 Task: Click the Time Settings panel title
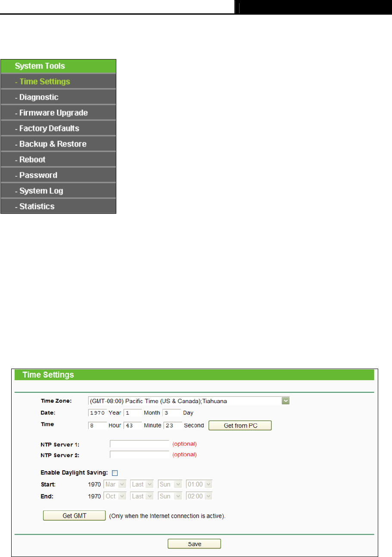48,375
